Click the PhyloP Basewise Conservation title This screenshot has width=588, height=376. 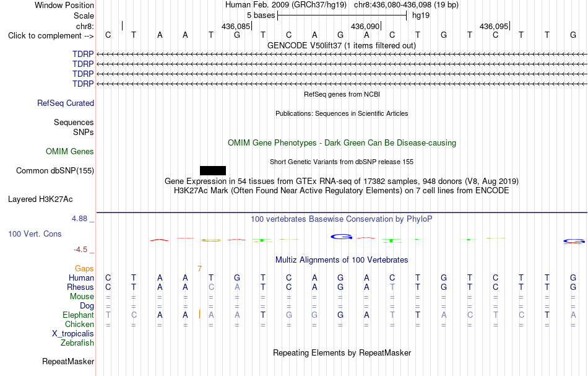click(342, 219)
